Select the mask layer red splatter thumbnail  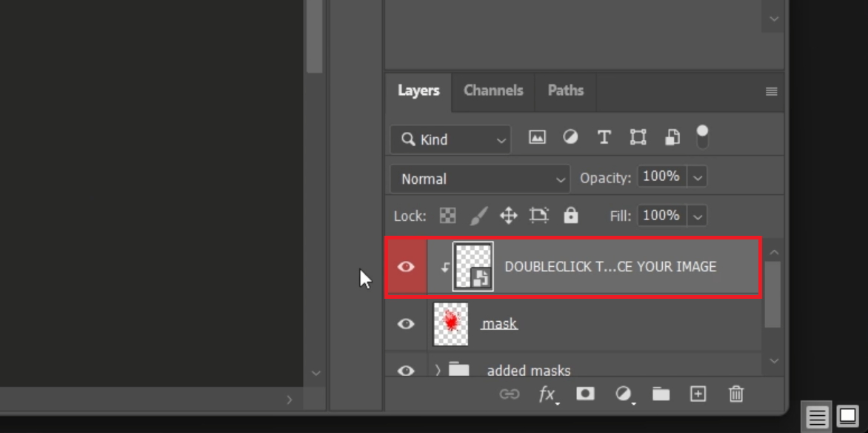pyautogui.click(x=450, y=324)
